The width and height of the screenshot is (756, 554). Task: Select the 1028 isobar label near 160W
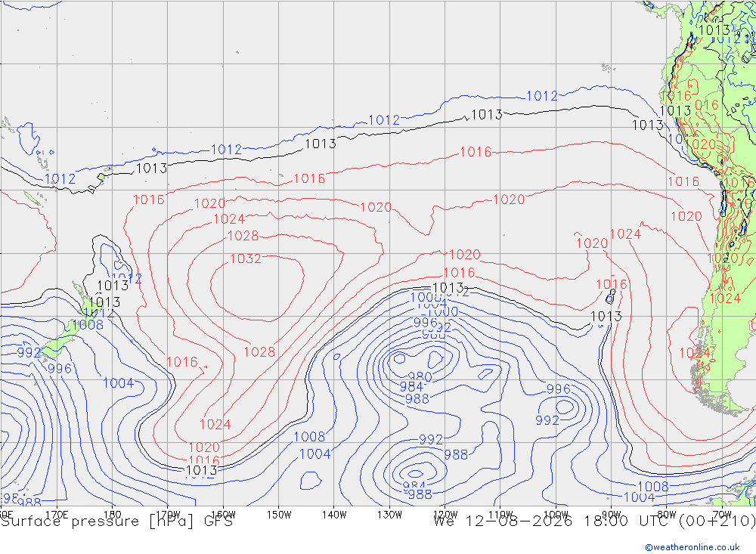click(x=243, y=236)
